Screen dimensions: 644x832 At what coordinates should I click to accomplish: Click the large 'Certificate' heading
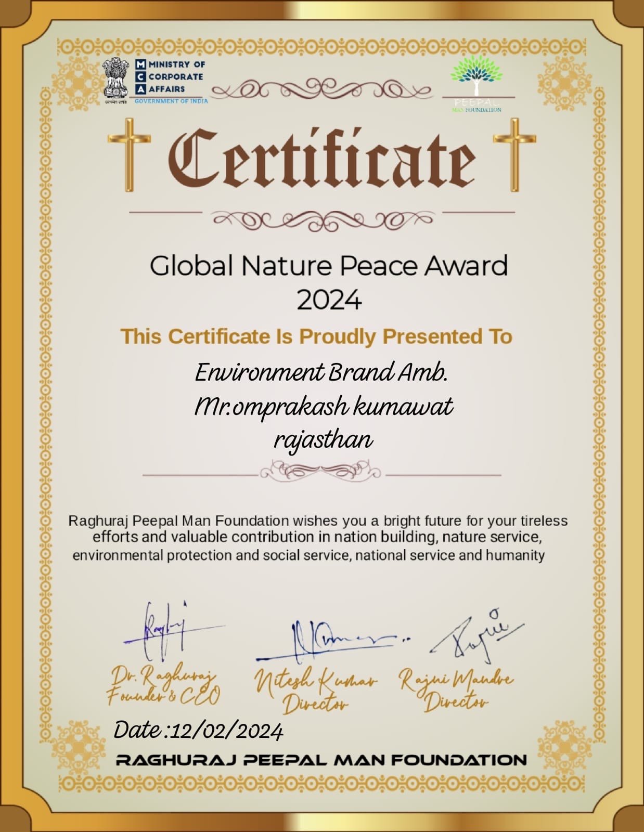[x=321, y=158]
